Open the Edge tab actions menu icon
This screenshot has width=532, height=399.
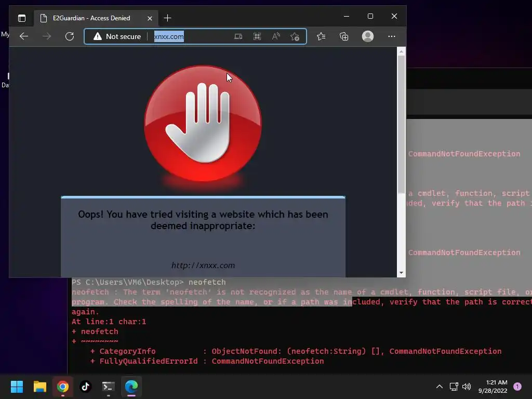tap(22, 18)
